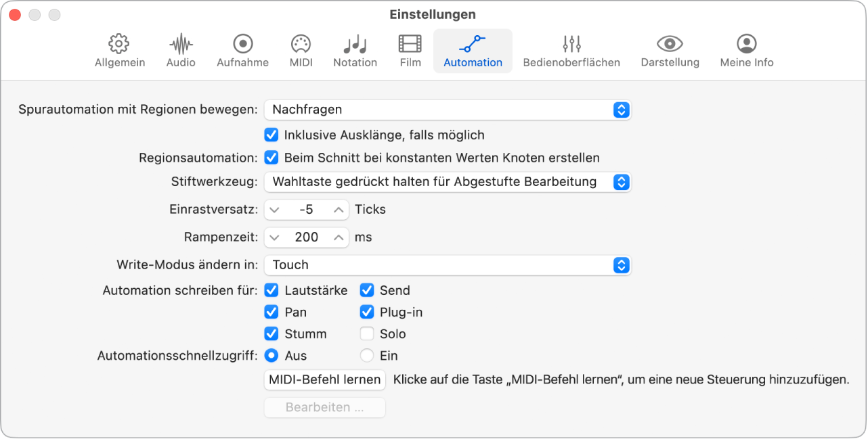
Task: Uncheck the Plug-in automation checkbox
Action: pos(366,312)
